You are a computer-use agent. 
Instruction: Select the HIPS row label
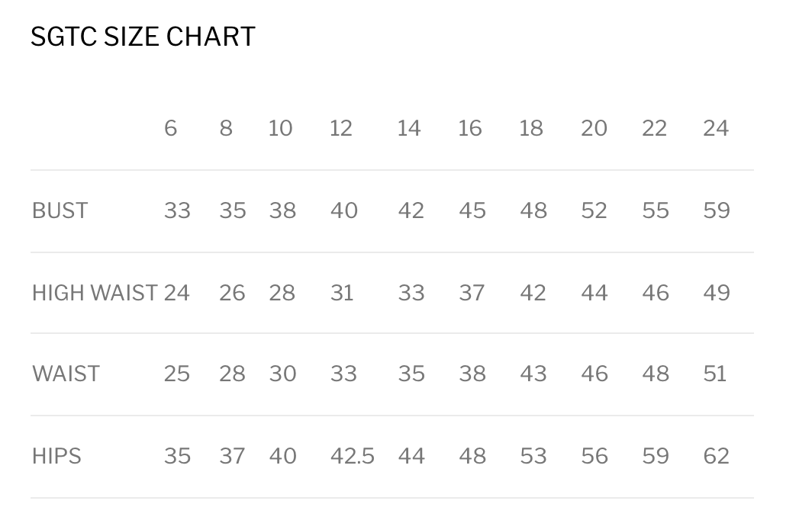tap(56, 456)
